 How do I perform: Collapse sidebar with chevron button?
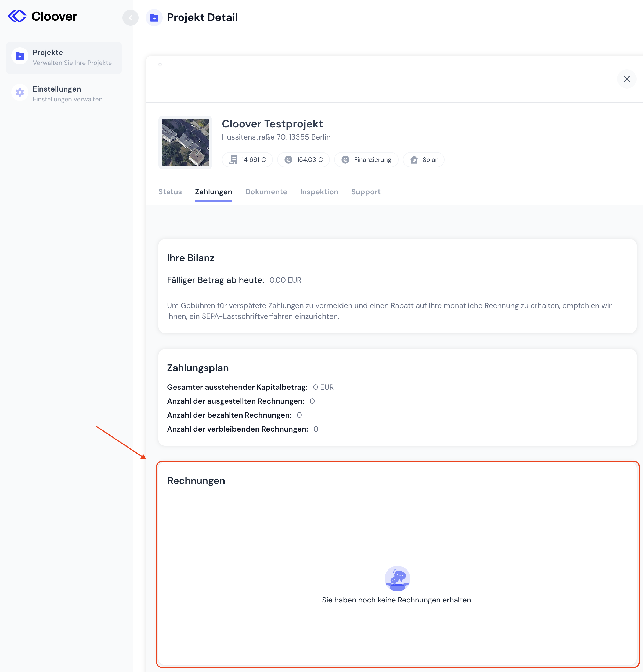click(130, 18)
